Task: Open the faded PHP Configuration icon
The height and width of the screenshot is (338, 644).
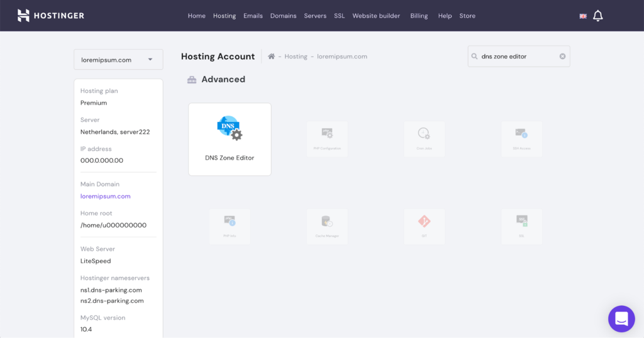Action: 327,133
